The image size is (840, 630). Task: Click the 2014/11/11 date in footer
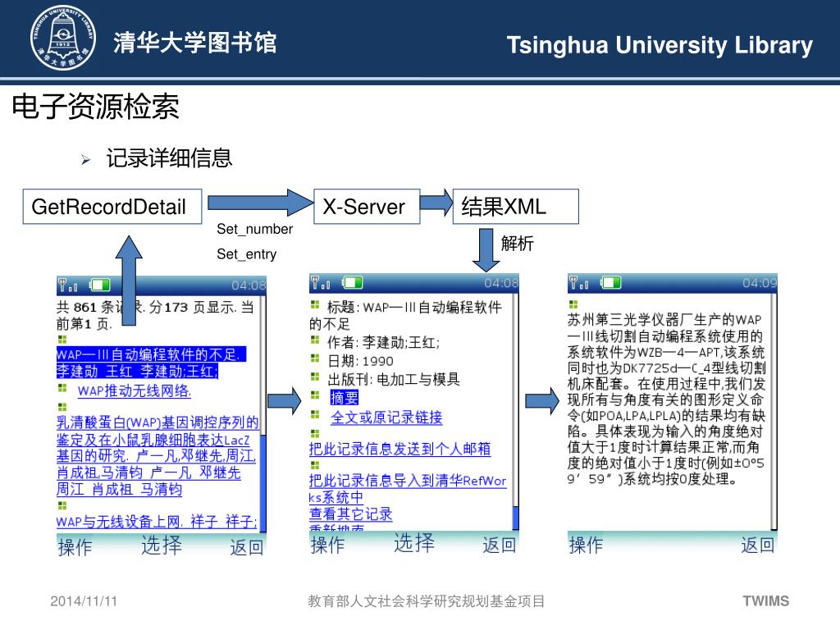(x=84, y=601)
